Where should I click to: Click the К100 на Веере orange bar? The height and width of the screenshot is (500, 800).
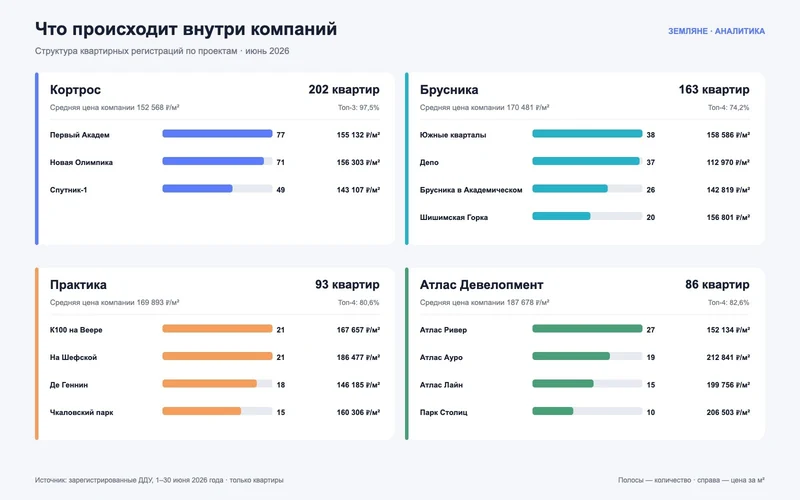pos(217,329)
